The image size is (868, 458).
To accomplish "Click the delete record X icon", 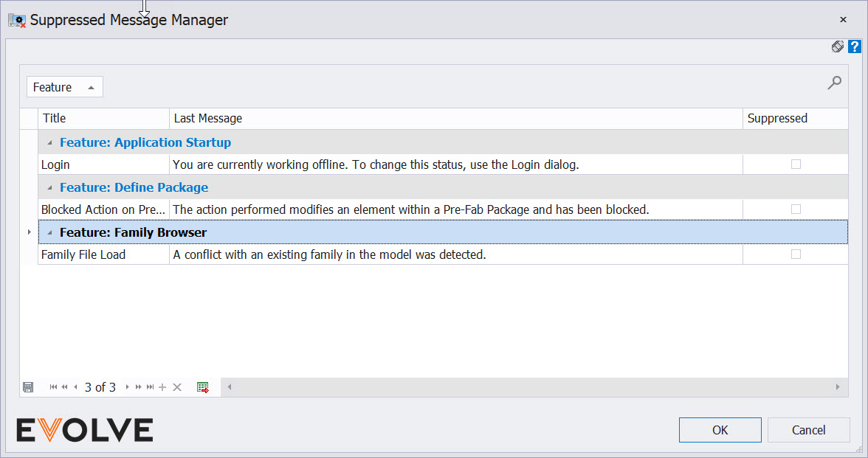I will pos(177,387).
